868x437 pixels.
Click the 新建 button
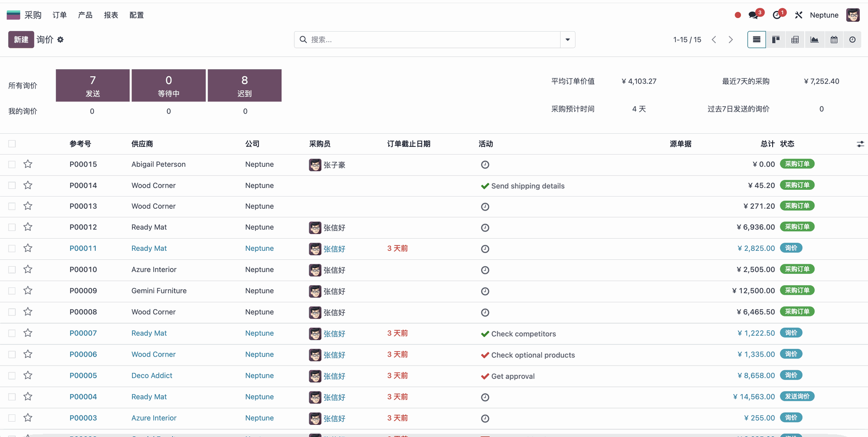click(21, 40)
